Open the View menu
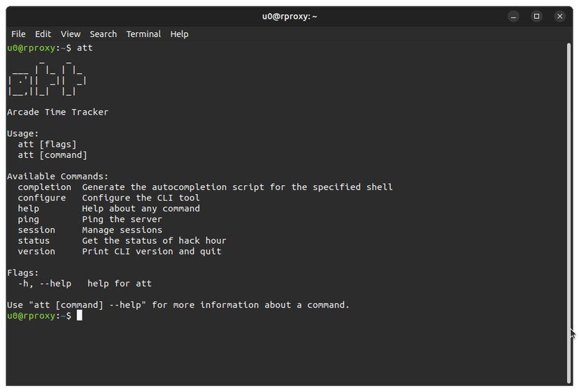579x392 pixels. click(71, 34)
